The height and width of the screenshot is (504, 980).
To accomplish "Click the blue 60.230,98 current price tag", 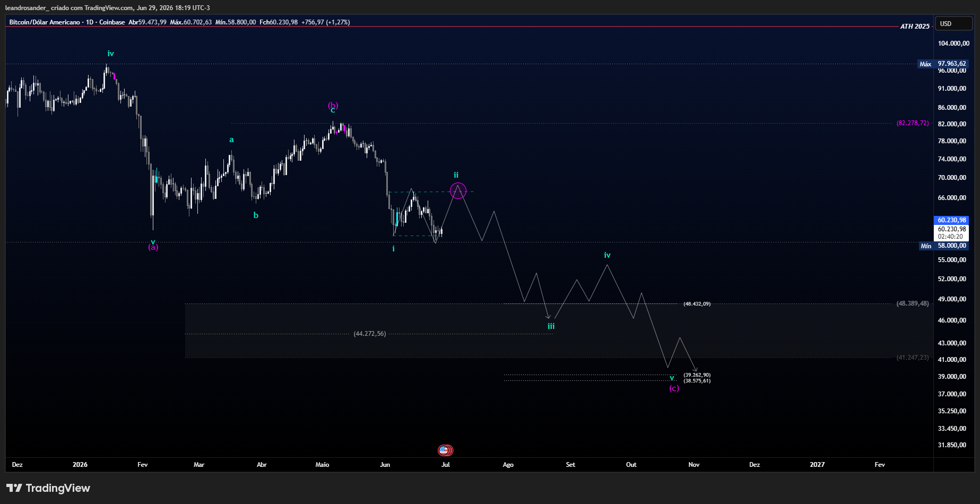I will [x=951, y=220].
